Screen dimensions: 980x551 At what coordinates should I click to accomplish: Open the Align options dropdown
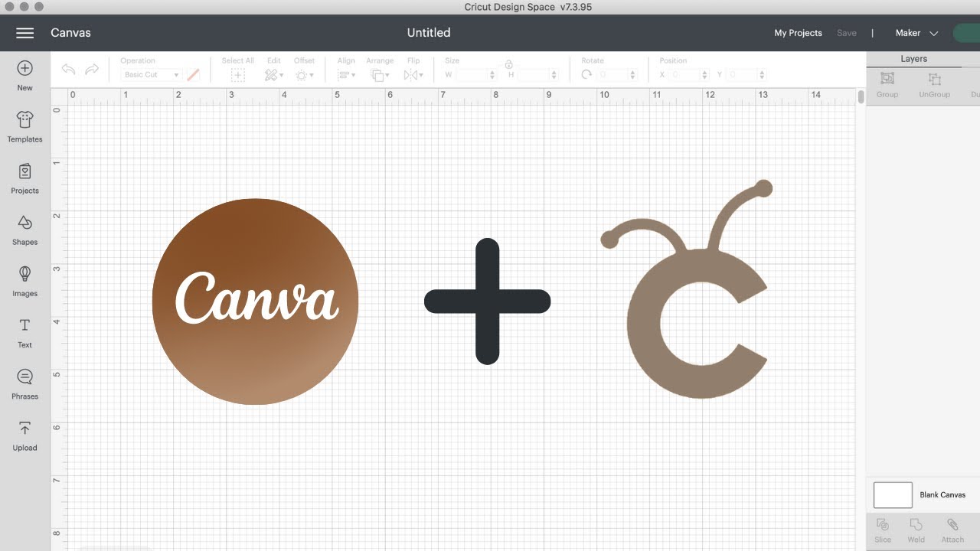(346, 75)
